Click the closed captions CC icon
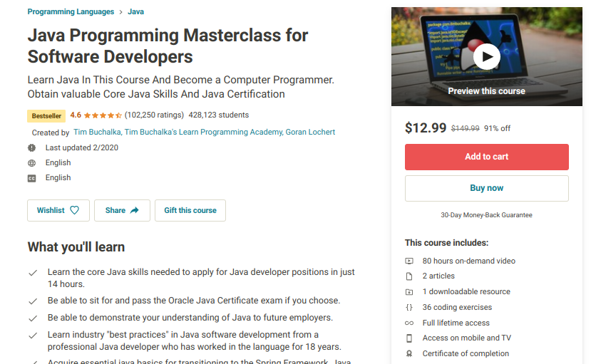 pos(31,178)
